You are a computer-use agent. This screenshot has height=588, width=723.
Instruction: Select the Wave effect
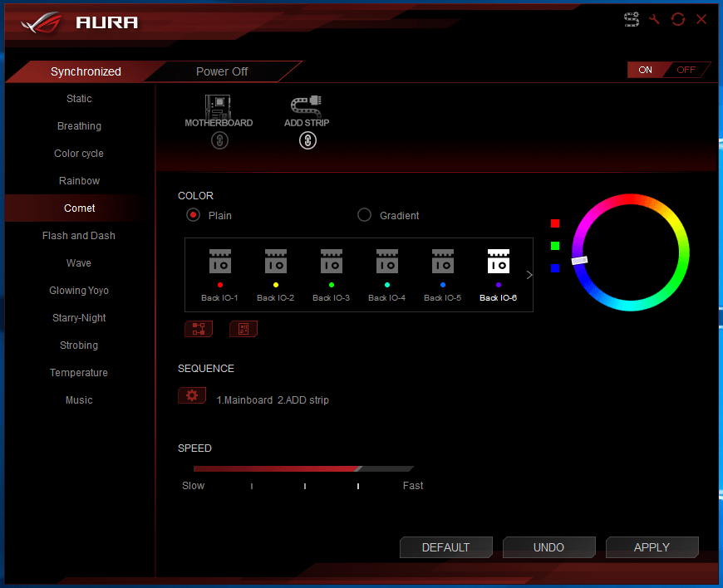[x=79, y=263]
